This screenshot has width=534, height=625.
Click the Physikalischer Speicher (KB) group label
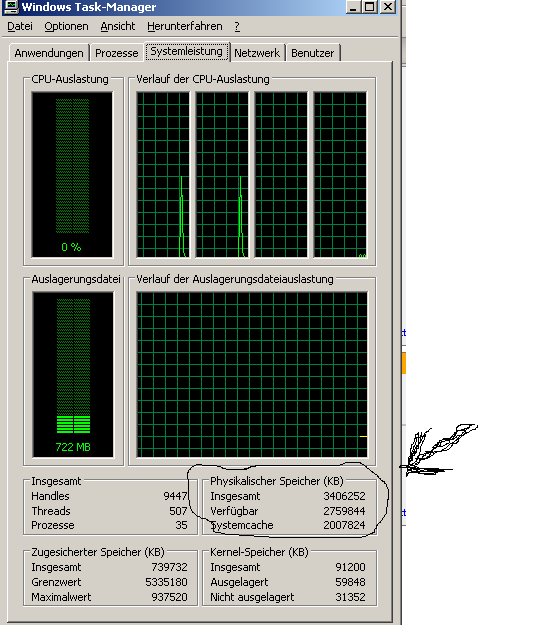click(277, 481)
